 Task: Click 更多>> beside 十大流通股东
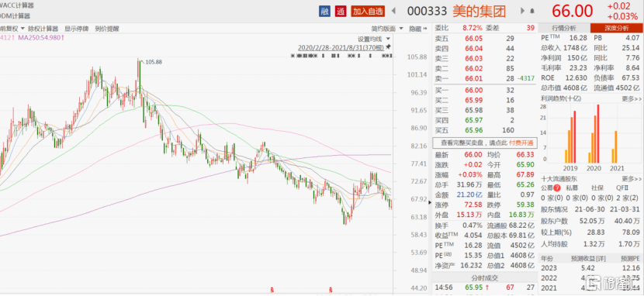coord(632,179)
